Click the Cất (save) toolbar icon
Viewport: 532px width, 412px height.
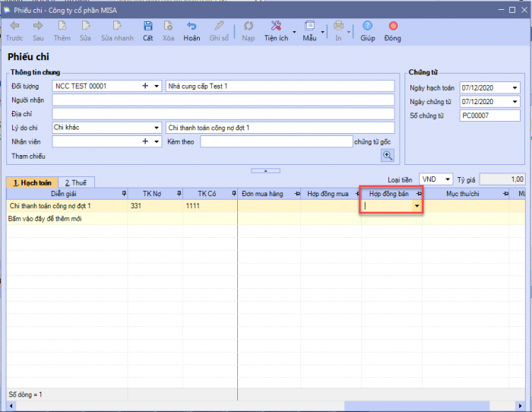pyautogui.click(x=147, y=26)
